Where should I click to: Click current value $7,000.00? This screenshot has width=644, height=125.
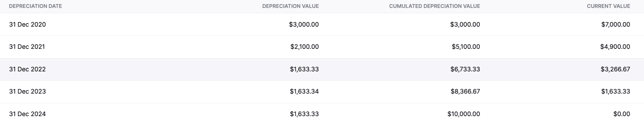616,24
